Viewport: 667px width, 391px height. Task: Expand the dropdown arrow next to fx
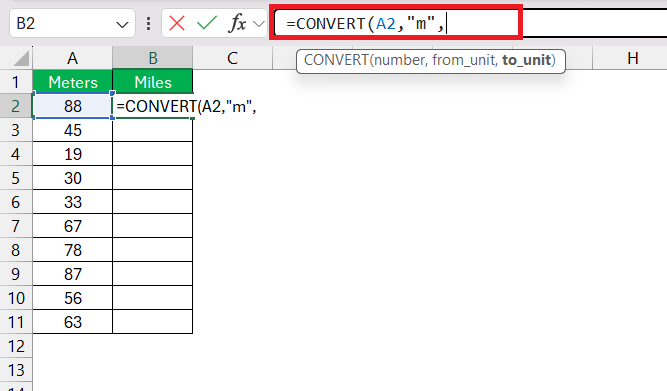coord(258,24)
